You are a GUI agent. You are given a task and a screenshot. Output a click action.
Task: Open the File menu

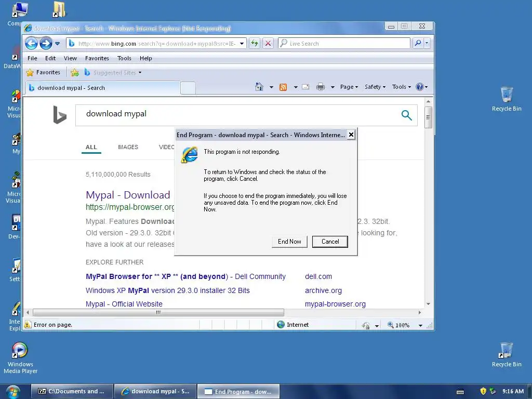(x=32, y=58)
